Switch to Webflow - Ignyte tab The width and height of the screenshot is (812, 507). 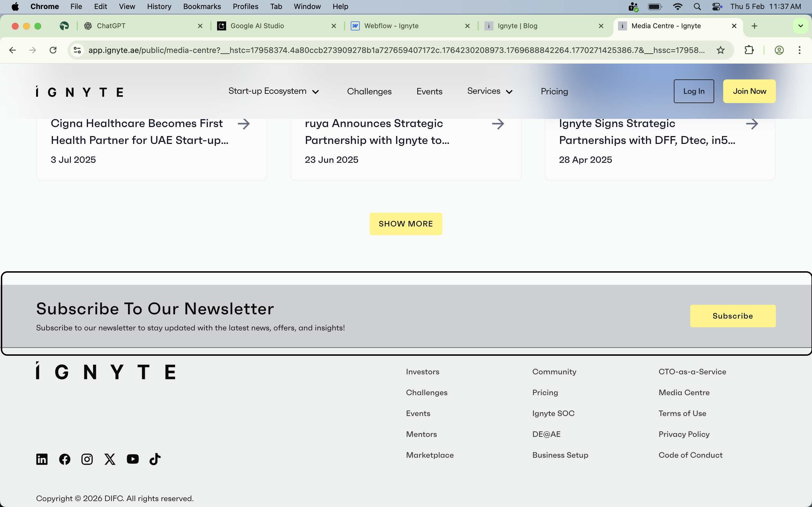tap(391, 26)
